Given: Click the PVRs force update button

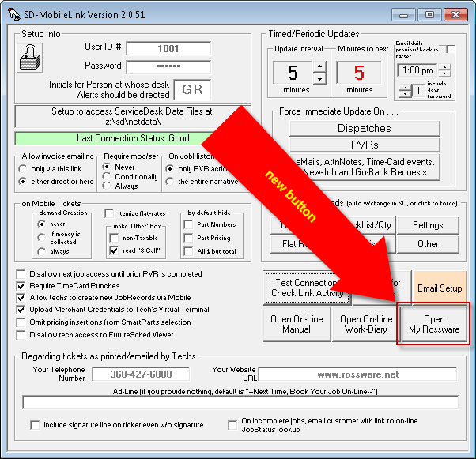Looking at the screenshot, I should pos(364,145).
